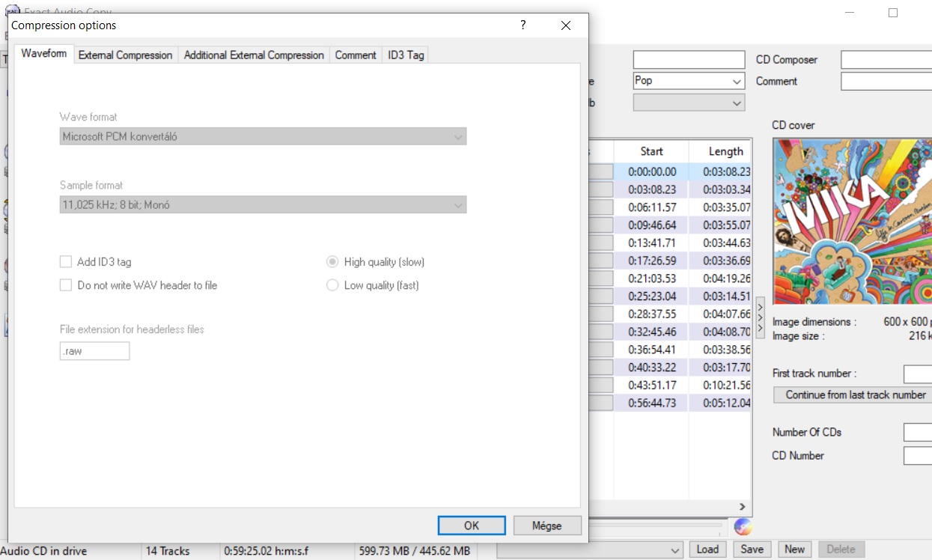Toggle the triple-arrow panel expander beside CD cover
The image size is (932, 560).
(760, 317)
